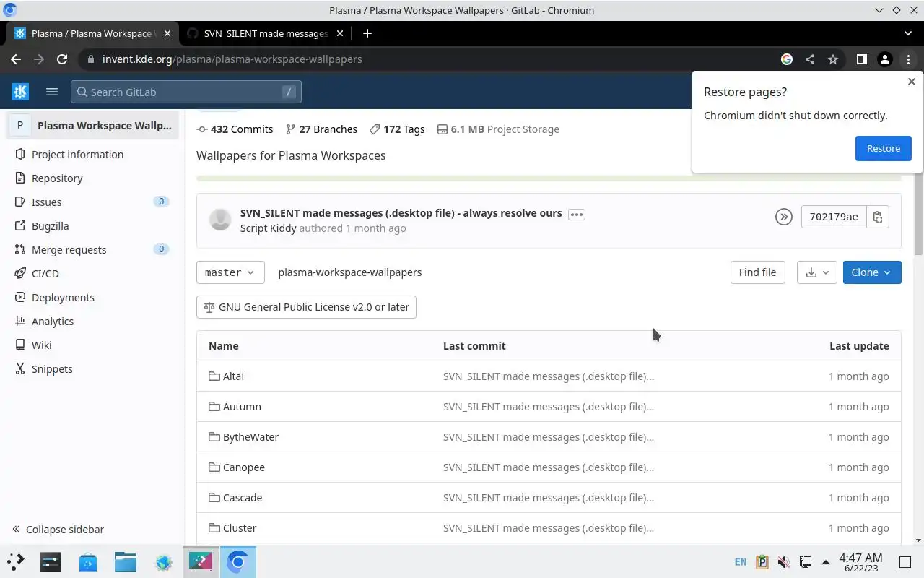Open the tab search dropdown arrow
This screenshot has width=924, height=578.
pyautogui.click(x=907, y=33)
